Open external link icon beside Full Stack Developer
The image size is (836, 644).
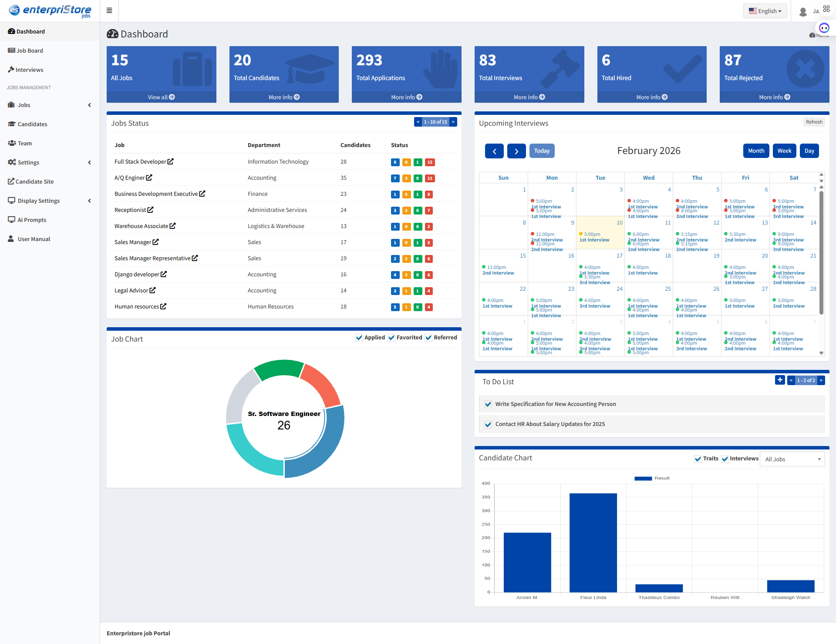pos(171,161)
